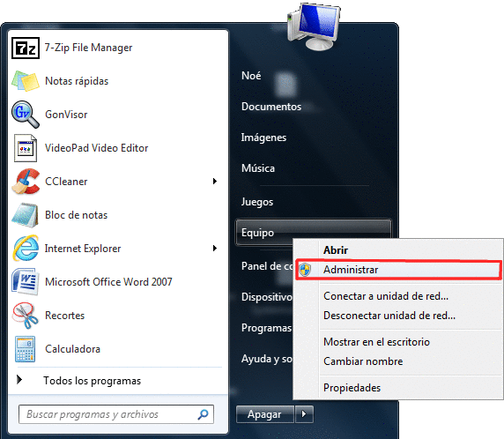The width and height of the screenshot is (504, 439).
Task: Click the Apagar button
Action: pos(265,414)
